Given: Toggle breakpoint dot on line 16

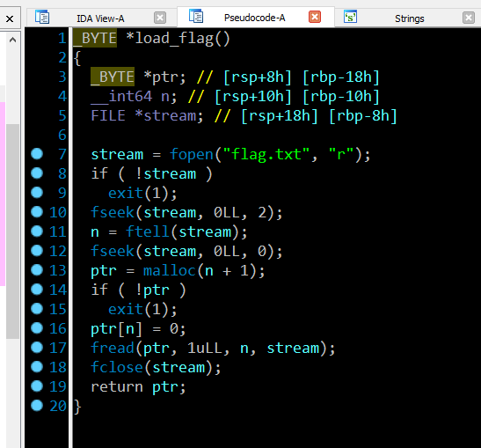Looking at the screenshot, I should pos(37,328).
